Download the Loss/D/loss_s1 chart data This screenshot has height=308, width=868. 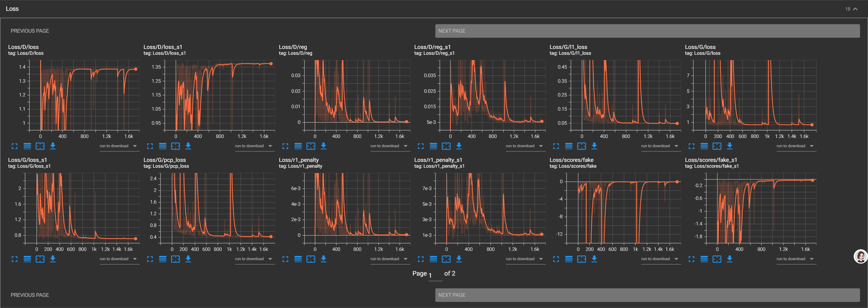click(188, 146)
